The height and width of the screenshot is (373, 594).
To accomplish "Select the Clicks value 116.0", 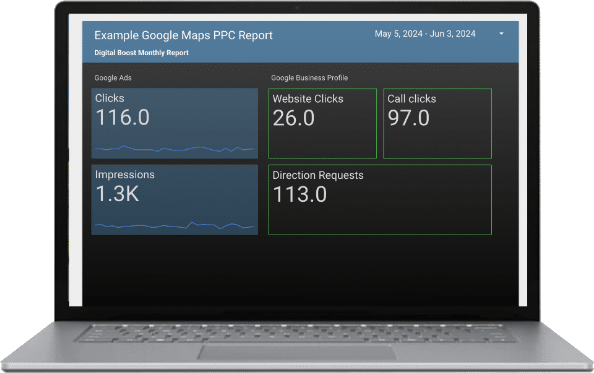I will (123, 117).
